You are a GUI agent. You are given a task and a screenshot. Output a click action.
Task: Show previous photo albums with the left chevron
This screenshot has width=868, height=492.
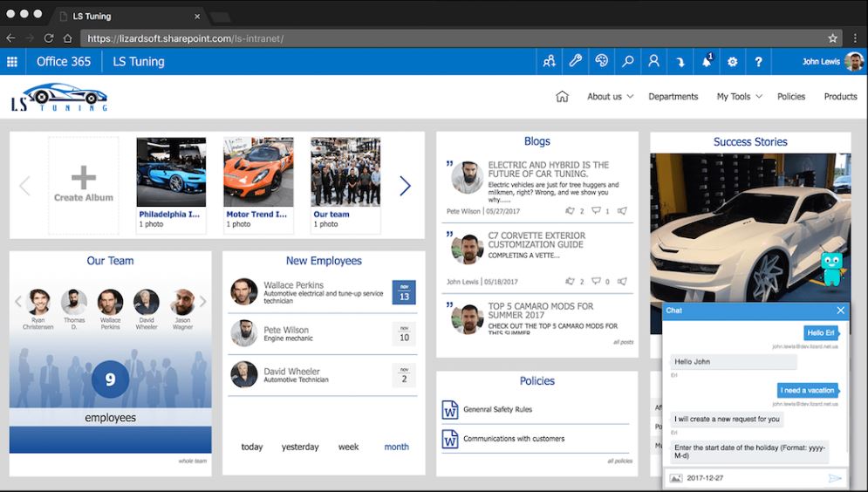coord(24,186)
